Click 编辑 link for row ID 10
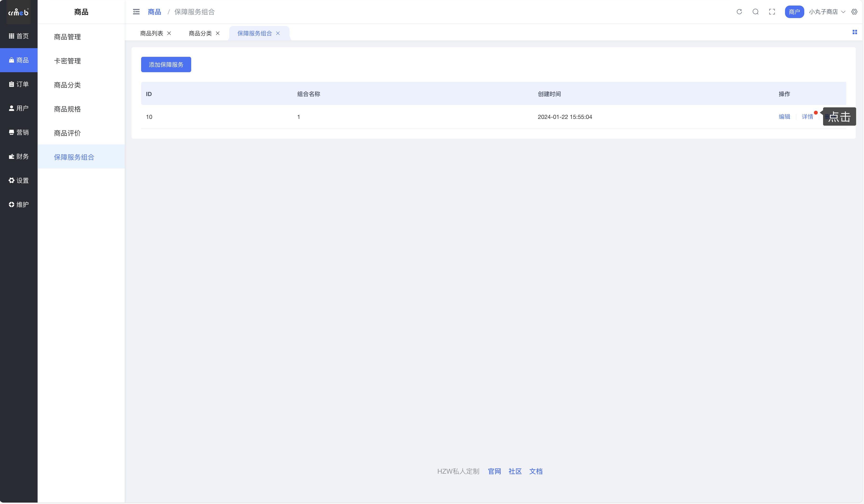This screenshot has height=504, width=864. click(x=784, y=117)
